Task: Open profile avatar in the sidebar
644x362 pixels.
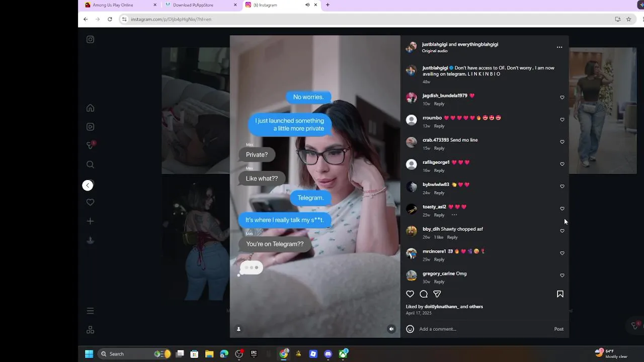Action: pos(90,240)
